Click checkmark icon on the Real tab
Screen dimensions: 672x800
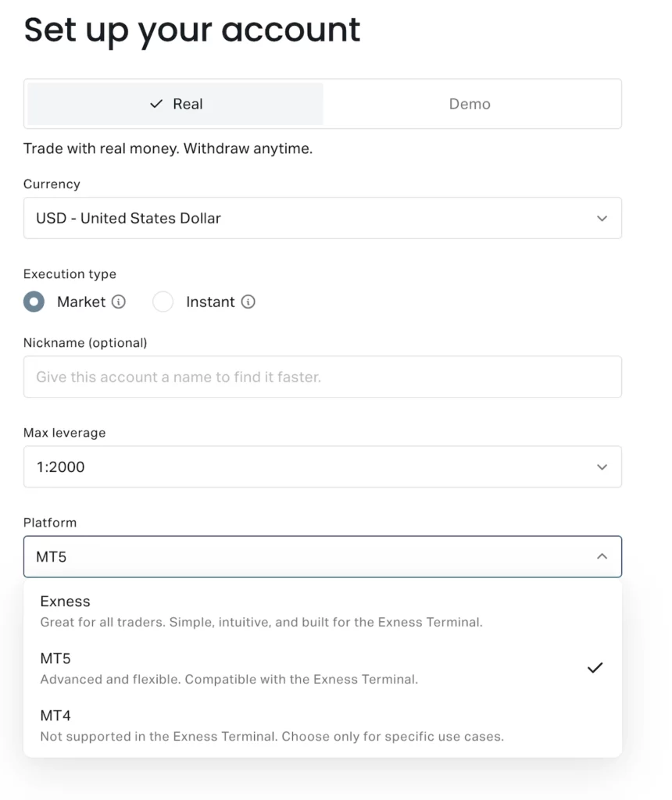(156, 104)
